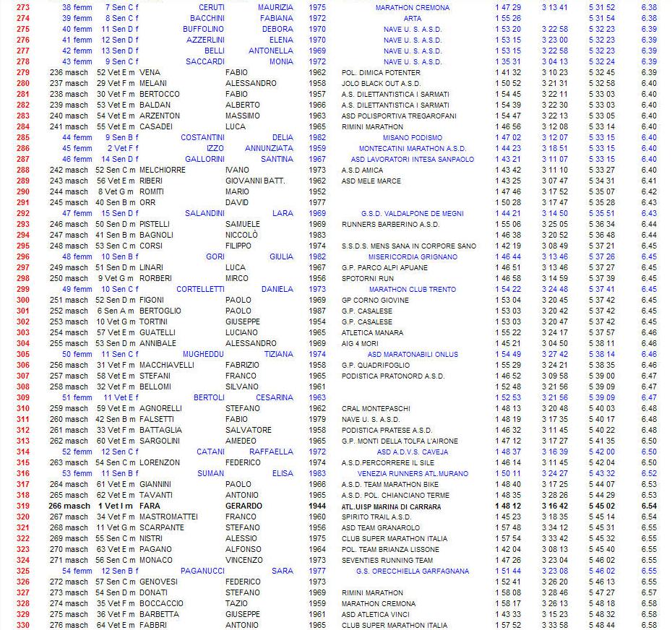Click team SPOTORNI RUN
Image resolution: width=672 pixels, height=630 pixels.
point(367,279)
